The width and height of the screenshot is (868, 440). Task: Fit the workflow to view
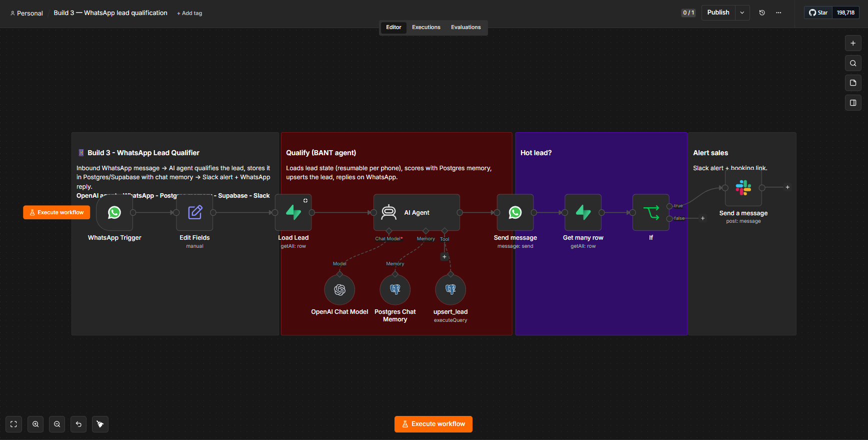pos(13,424)
